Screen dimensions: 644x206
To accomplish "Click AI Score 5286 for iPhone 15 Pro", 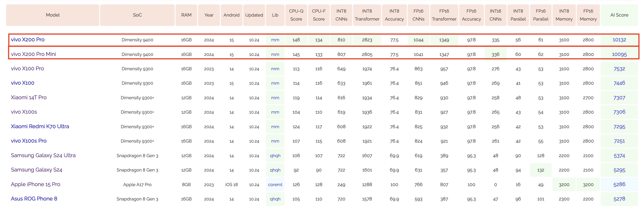I will coord(619,184).
